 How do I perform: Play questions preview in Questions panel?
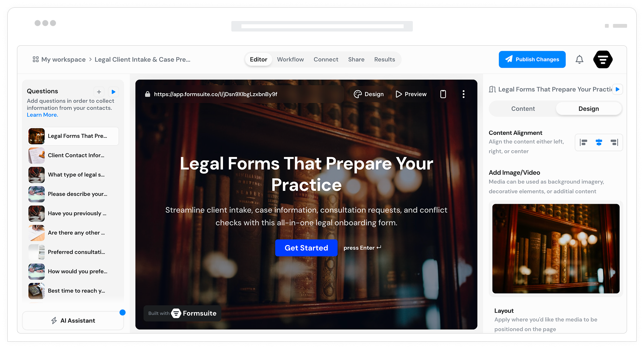coord(114,92)
